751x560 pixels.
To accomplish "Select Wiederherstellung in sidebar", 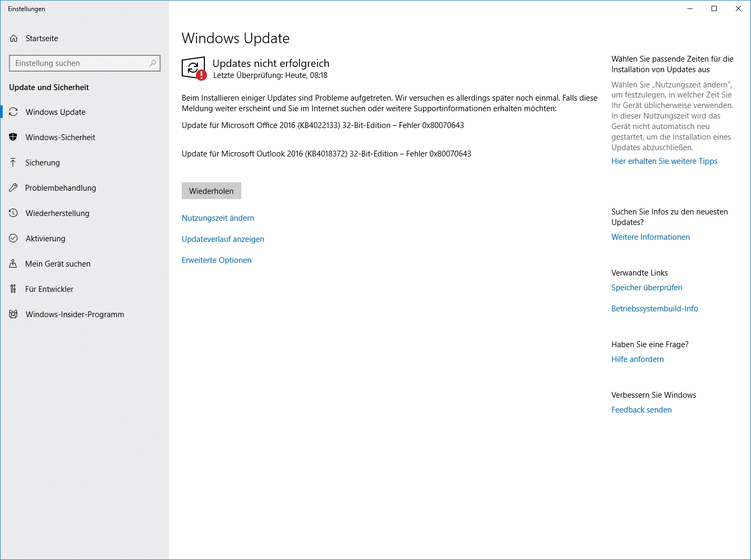I will (x=85, y=213).
